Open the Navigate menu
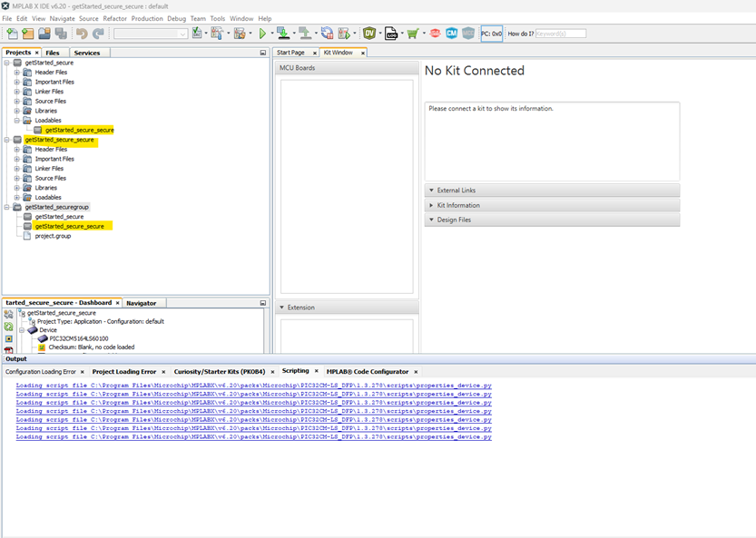 [63, 18]
